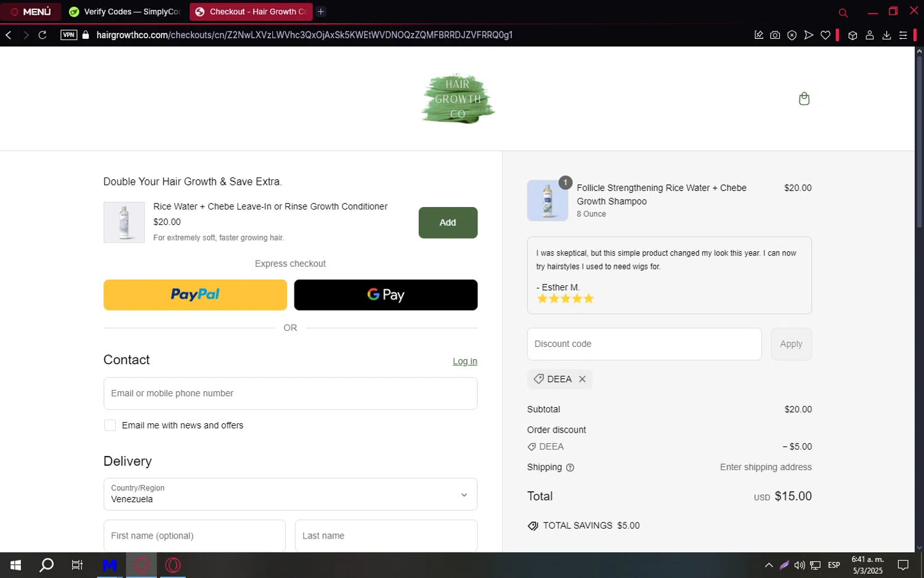Open the blue M app in taskbar

(x=110, y=565)
